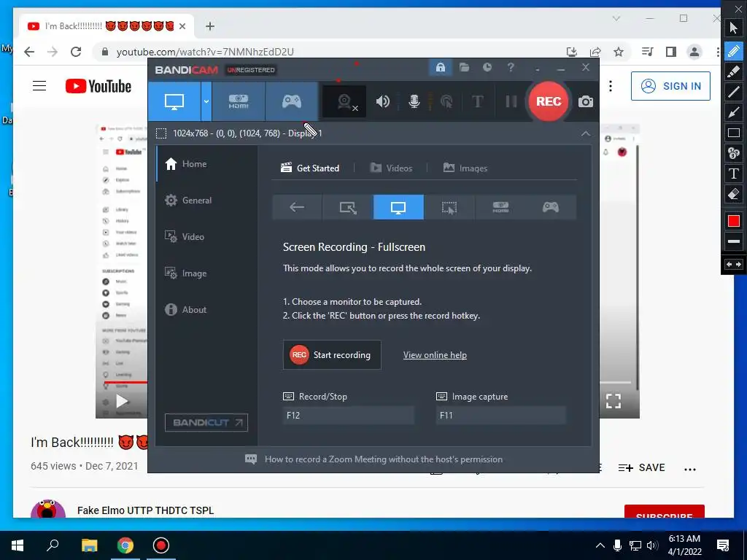
Task: Select the pencil drawing tool
Action: click(x=734, y=50)
